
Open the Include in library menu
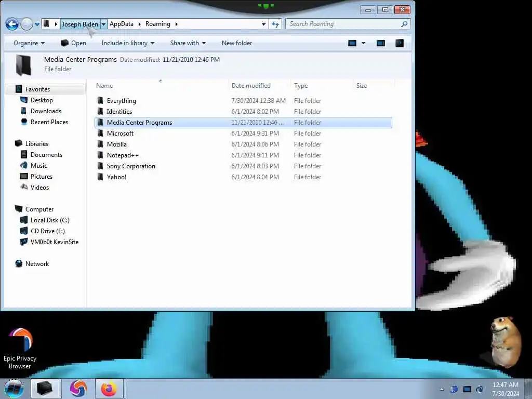128,43
